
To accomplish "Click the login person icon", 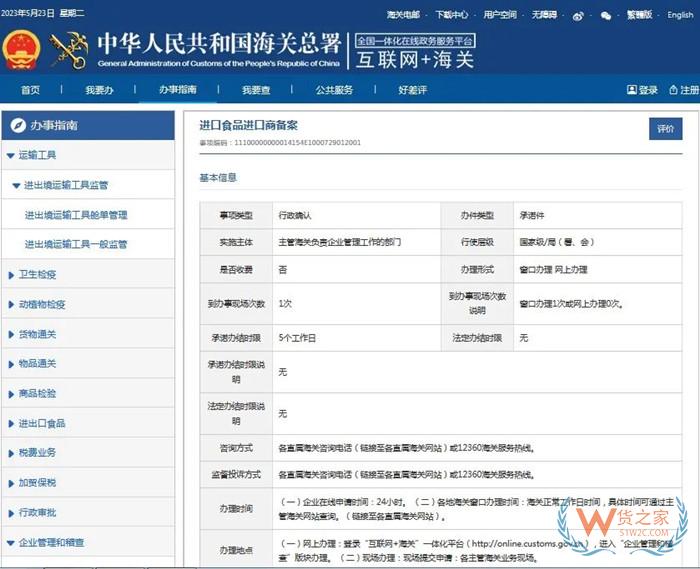I will [x=631, y=90].
